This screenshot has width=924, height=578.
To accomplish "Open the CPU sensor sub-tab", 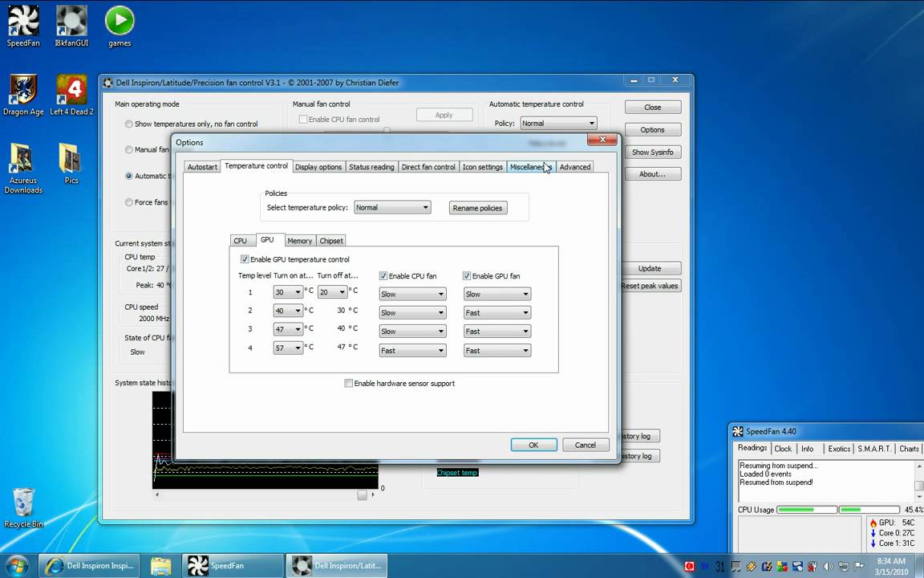I will tap(241, 241).
